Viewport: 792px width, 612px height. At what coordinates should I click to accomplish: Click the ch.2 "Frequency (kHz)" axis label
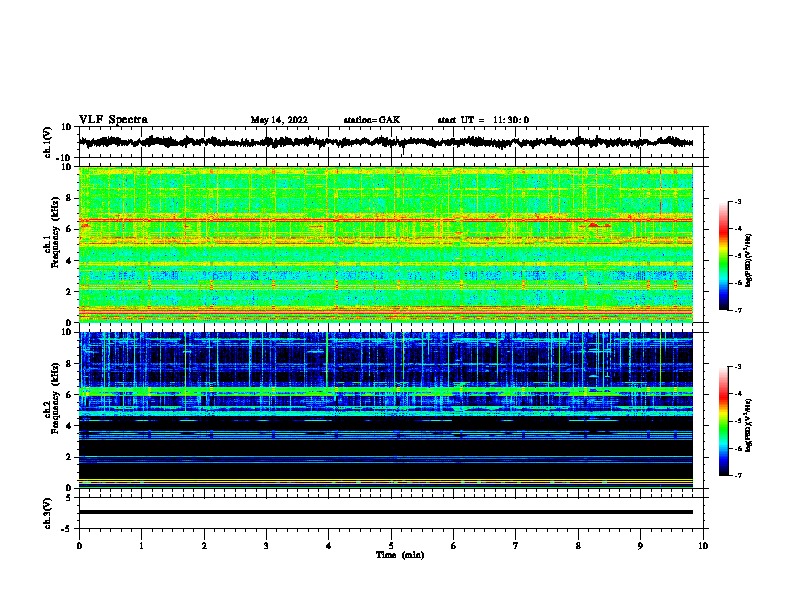tap(56, 398)
